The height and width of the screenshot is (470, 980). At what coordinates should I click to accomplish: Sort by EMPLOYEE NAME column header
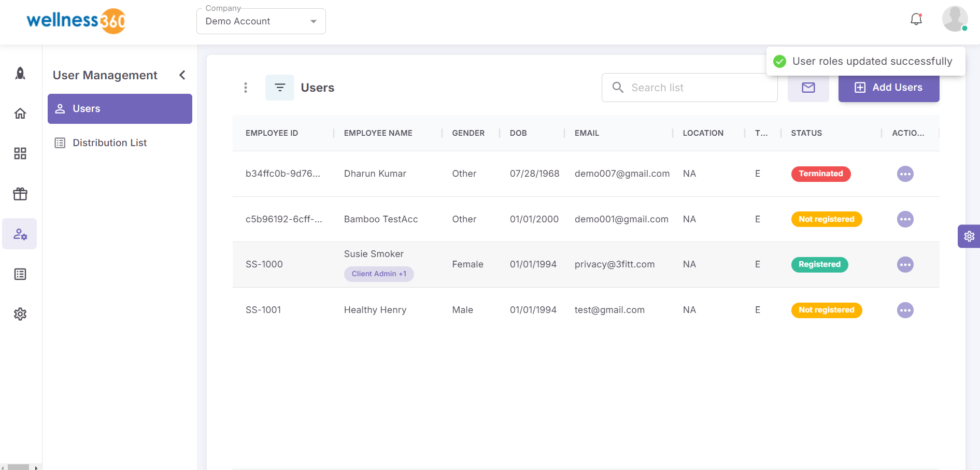coord(378,133)
